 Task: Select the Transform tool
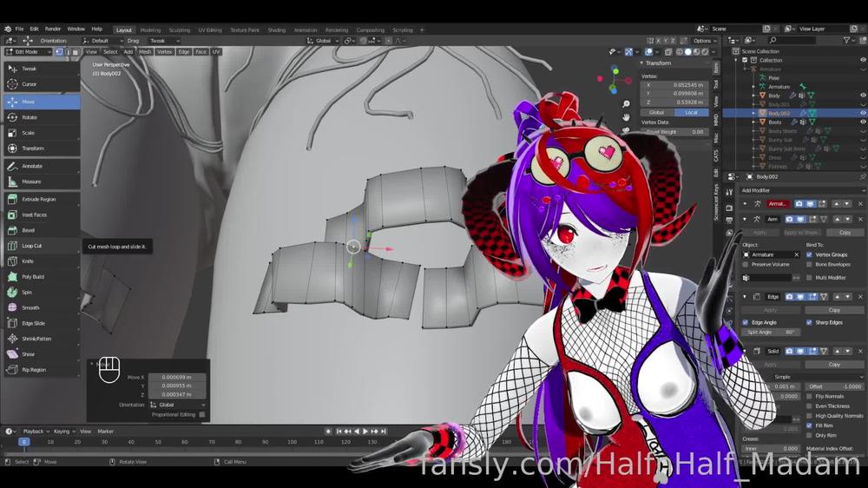[42, 148]
